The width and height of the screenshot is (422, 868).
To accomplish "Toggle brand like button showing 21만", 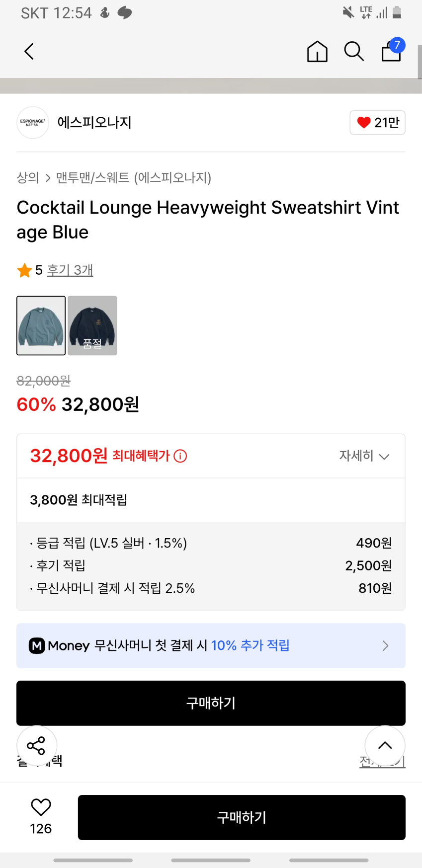I will click(x=377, y=122).
